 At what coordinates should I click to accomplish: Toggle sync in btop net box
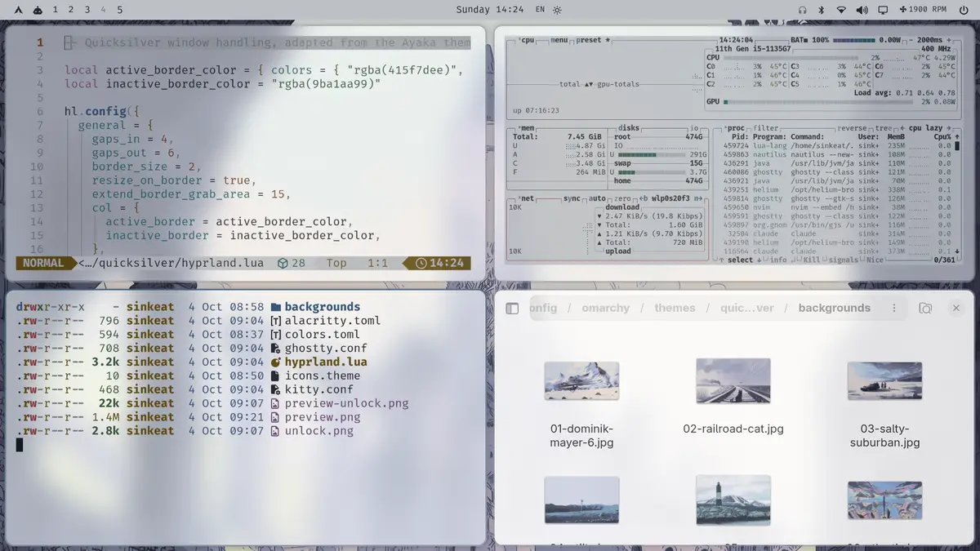click(572, 198)
